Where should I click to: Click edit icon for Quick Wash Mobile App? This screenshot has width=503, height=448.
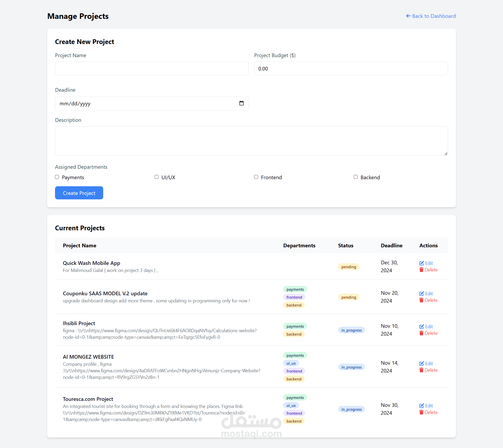coord(422,263)
